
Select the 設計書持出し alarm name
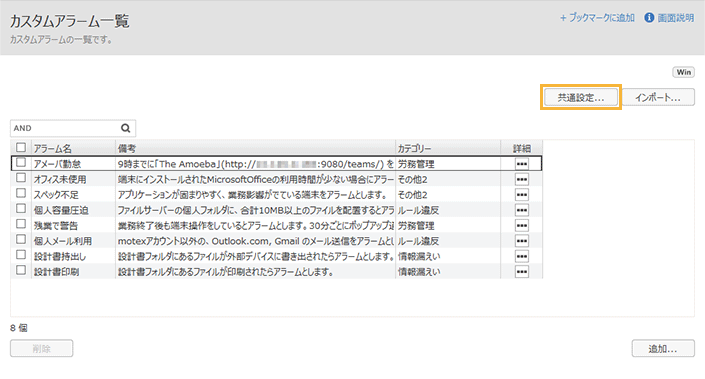(x=60, y=256)
